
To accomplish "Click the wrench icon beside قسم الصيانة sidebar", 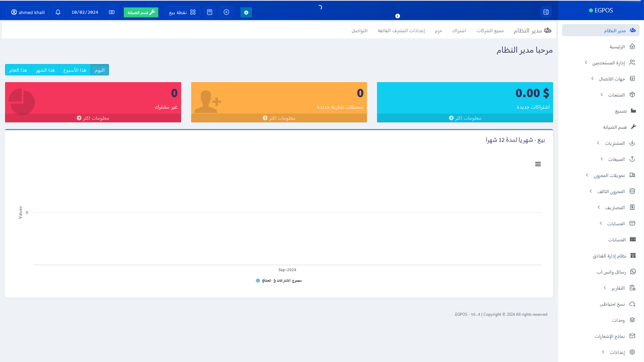I will [633, 127].
